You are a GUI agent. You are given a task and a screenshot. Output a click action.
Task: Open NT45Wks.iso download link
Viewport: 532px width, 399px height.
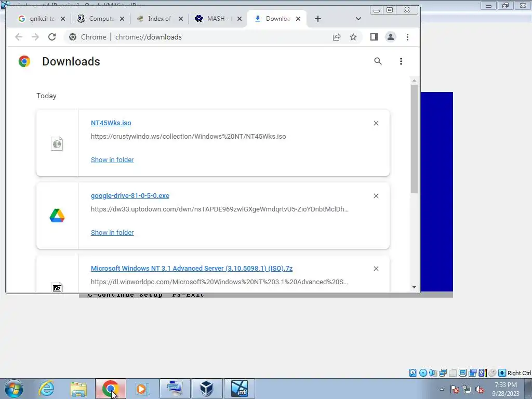click(x=111, y=123)
